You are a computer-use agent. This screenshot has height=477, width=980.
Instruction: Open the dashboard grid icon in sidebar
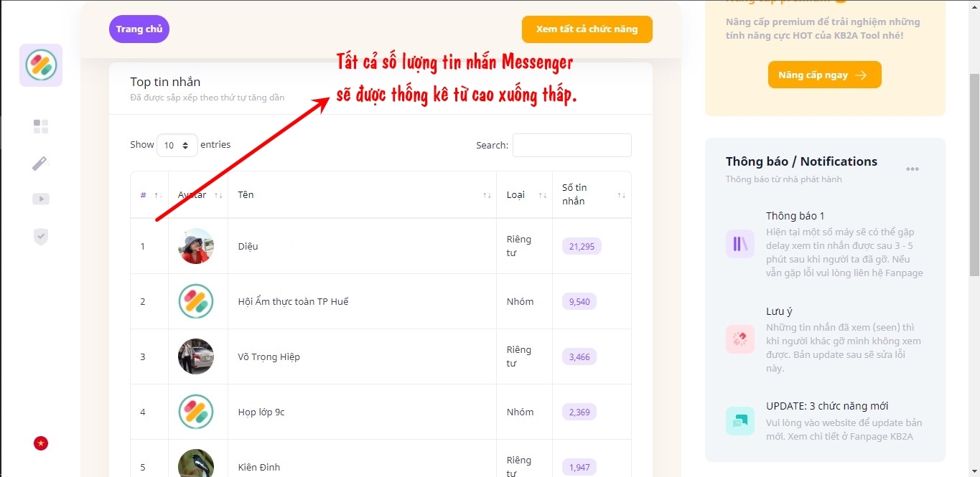[x=41, y=126]
